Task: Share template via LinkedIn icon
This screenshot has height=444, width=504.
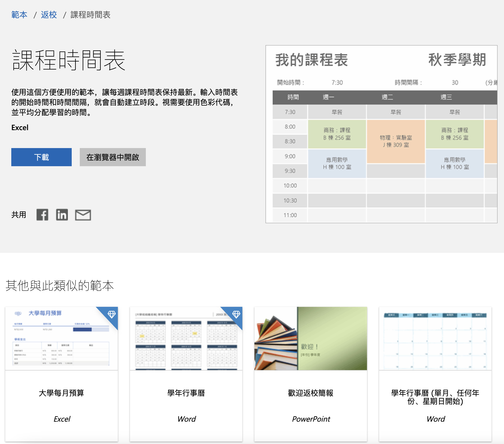Action: [x=62, y=215]
